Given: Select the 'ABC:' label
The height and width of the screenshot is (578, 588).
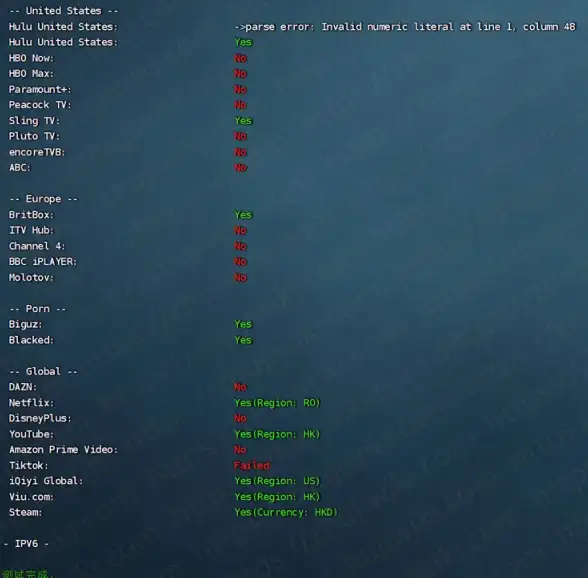Looking at the screenshot, I should point(20,168).
